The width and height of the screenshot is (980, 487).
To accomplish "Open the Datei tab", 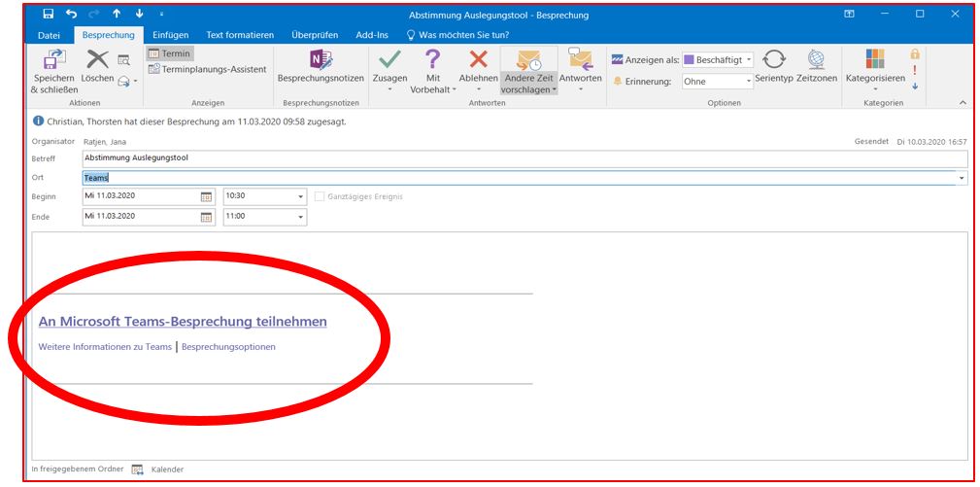I will [x=49, y=35].
